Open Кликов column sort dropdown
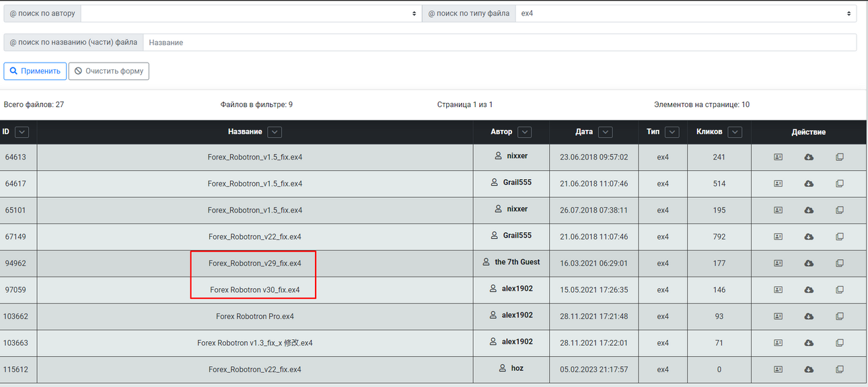The width and height of the screenshot is (868, 387). pyautogui.click(x=735, y=132)
